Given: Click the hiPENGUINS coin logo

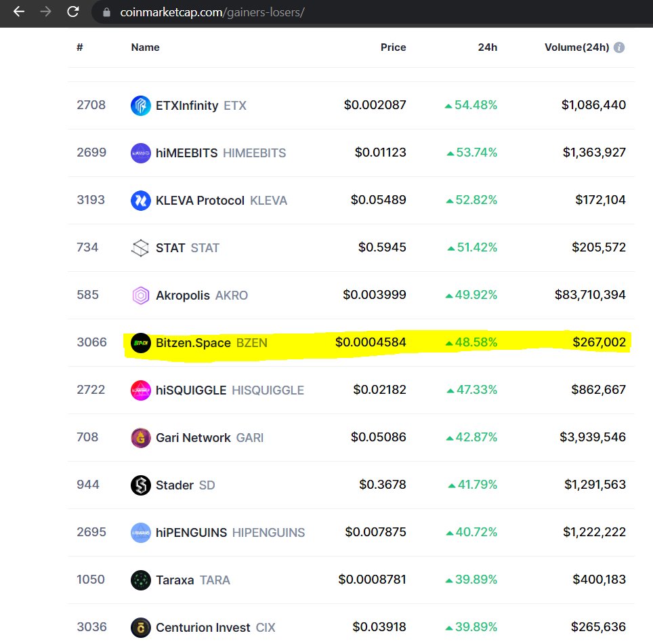Looking at the screenshot, I should click(141, 533).
